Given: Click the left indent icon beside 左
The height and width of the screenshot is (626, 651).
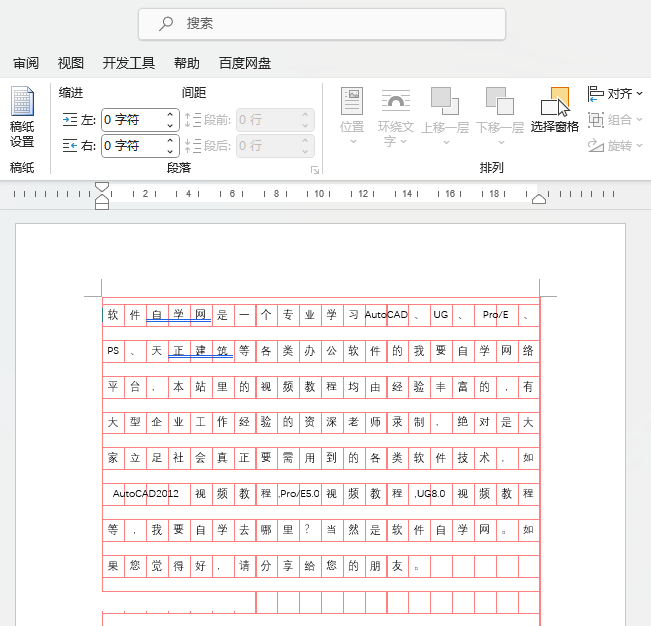Looking at the screenshot, I should tap(70, 120).
